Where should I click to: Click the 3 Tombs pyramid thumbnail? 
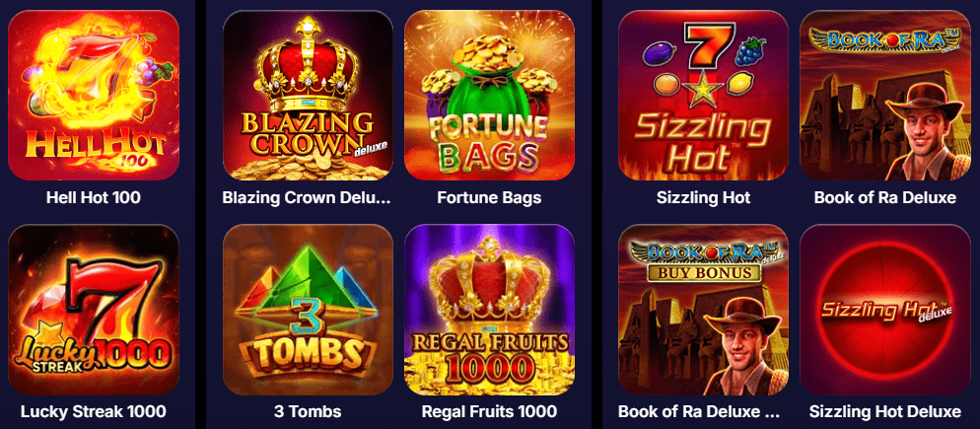[309, 310]
